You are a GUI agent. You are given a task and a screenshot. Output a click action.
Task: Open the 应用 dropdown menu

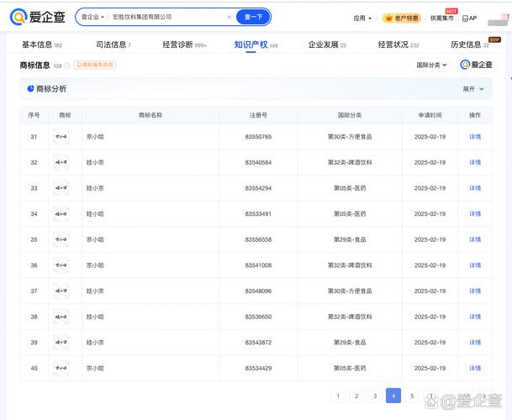click(362, 18)
